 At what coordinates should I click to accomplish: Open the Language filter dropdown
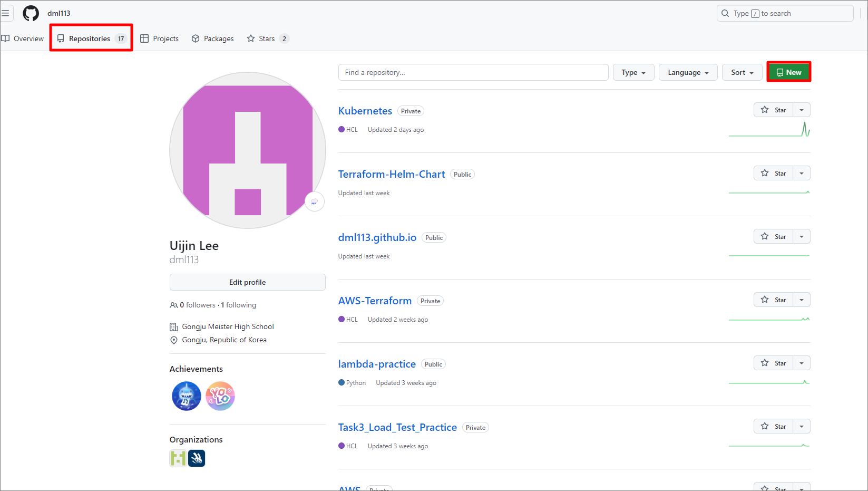point(688,72)
